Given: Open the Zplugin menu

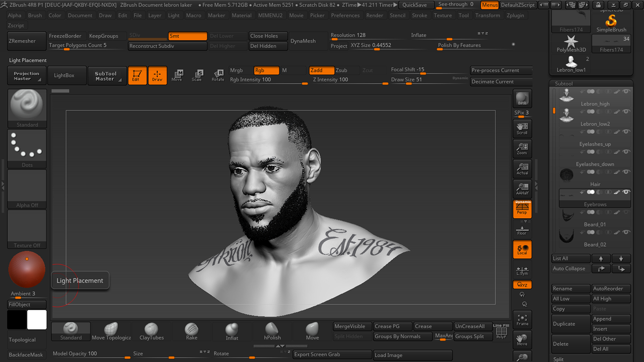Looking at the screenshot, I should click(515, 16).
